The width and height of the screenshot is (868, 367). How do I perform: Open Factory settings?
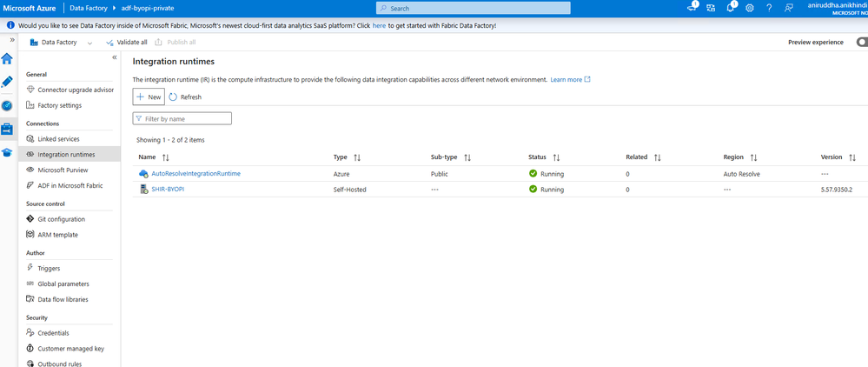click(54, 105)
